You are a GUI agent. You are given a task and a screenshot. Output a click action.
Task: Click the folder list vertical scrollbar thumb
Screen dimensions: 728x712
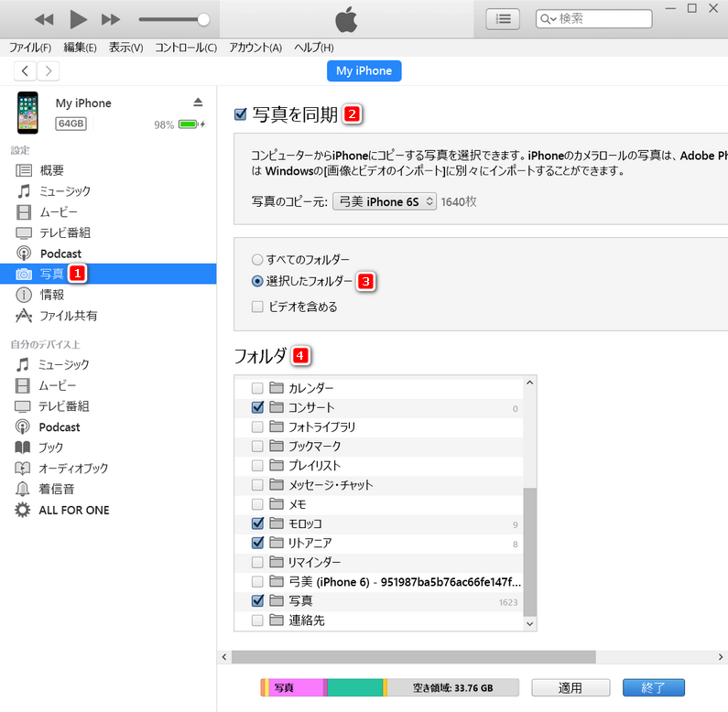tap(530, 552)
